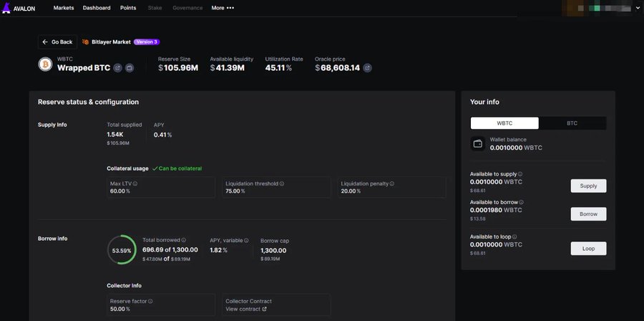Open the WBTC external link icon next to Wrapped BTC
The width and height of the screenshot is (644, 321).
point(117,68)
